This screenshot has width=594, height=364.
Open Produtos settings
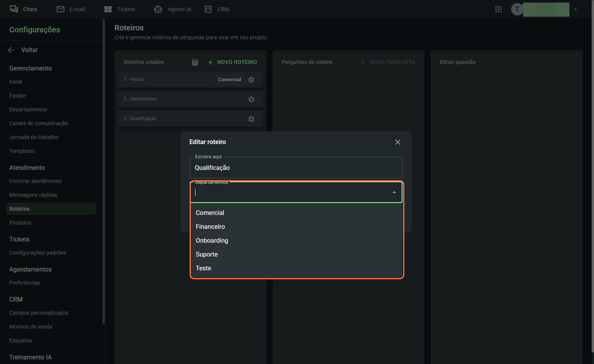click(x=20, y=223)
